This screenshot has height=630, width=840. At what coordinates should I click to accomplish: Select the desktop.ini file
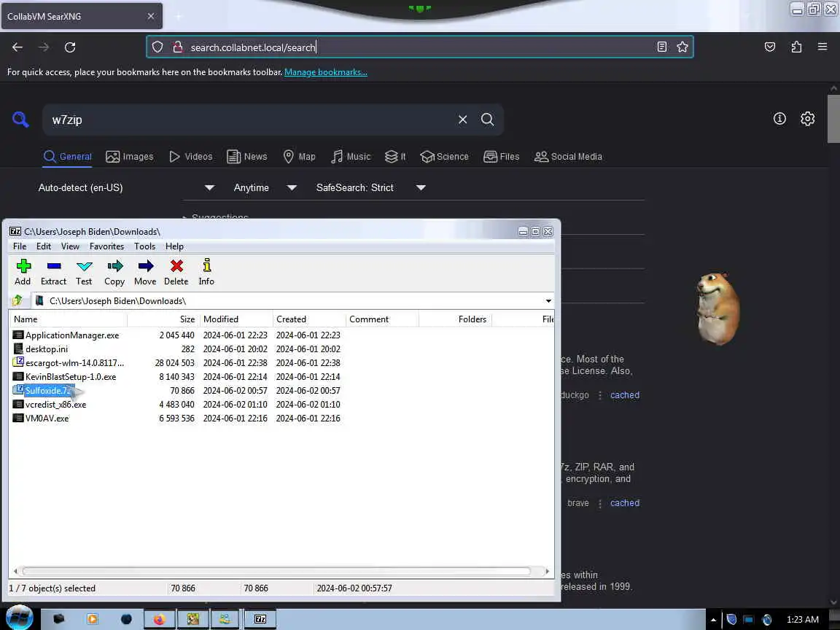pyautogui.click(x=47, y=349)
